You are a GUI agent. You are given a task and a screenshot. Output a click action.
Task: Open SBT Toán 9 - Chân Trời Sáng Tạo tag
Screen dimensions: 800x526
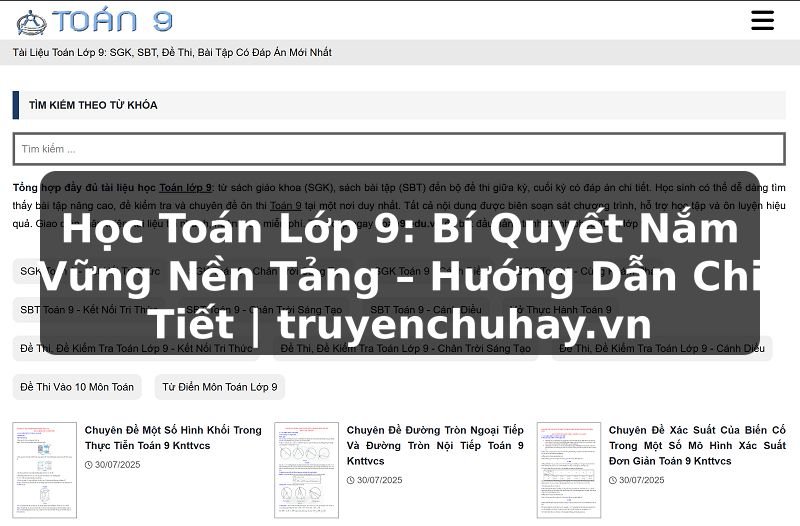[264, 310]
